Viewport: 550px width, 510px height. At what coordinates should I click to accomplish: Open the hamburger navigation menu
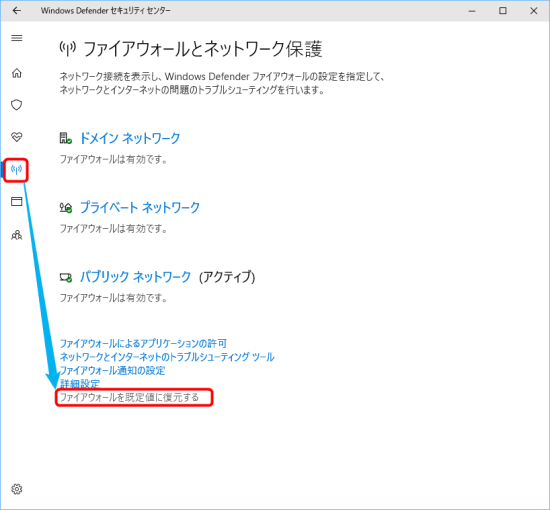click(17, 38)
